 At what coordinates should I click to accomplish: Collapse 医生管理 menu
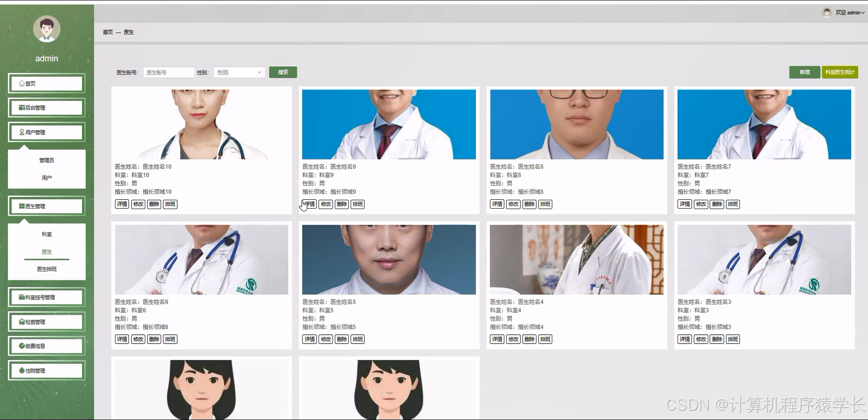(x=47, y=206)
